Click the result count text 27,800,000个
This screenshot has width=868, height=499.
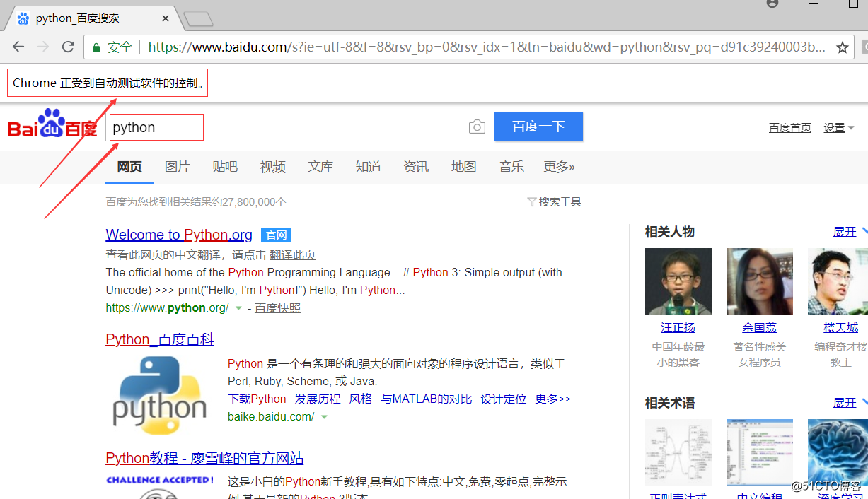point(254,202)
